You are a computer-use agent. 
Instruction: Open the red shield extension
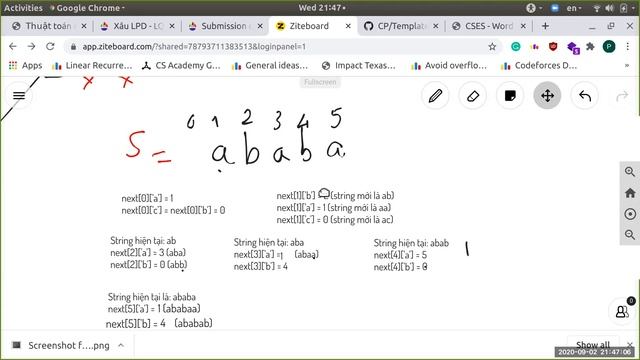tap(553, 47)
